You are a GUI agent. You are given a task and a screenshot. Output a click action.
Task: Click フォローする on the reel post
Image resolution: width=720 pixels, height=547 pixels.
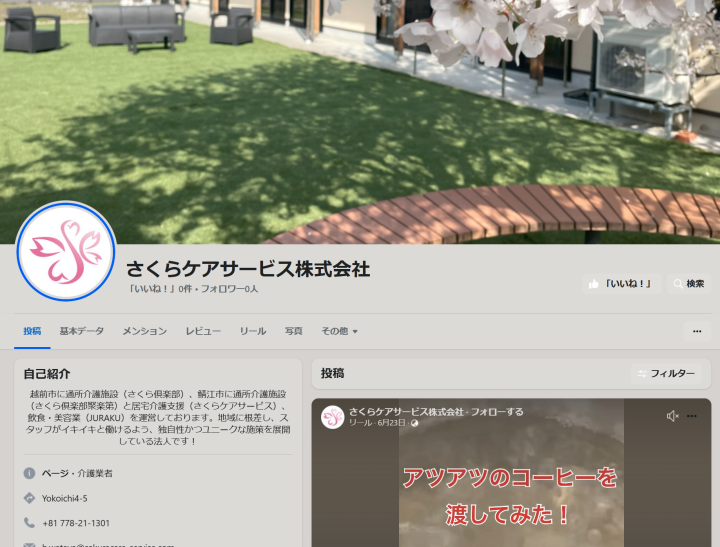point(497,412)
